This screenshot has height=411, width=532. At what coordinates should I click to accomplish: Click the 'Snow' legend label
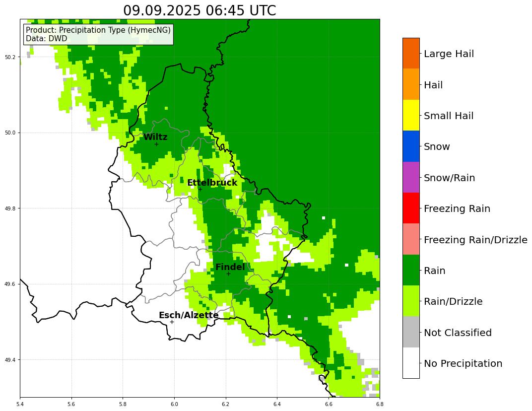pyautogui.click(x=437, y=146)
